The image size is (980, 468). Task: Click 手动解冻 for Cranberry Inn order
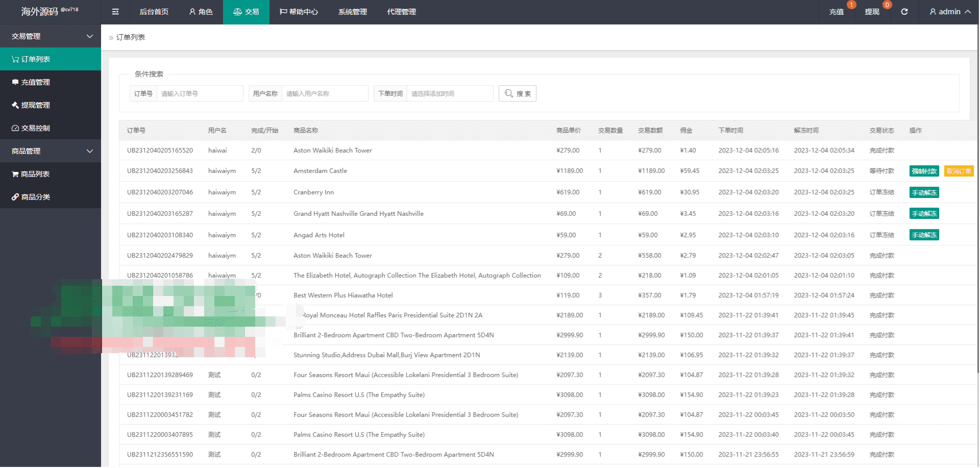(924, 193)
